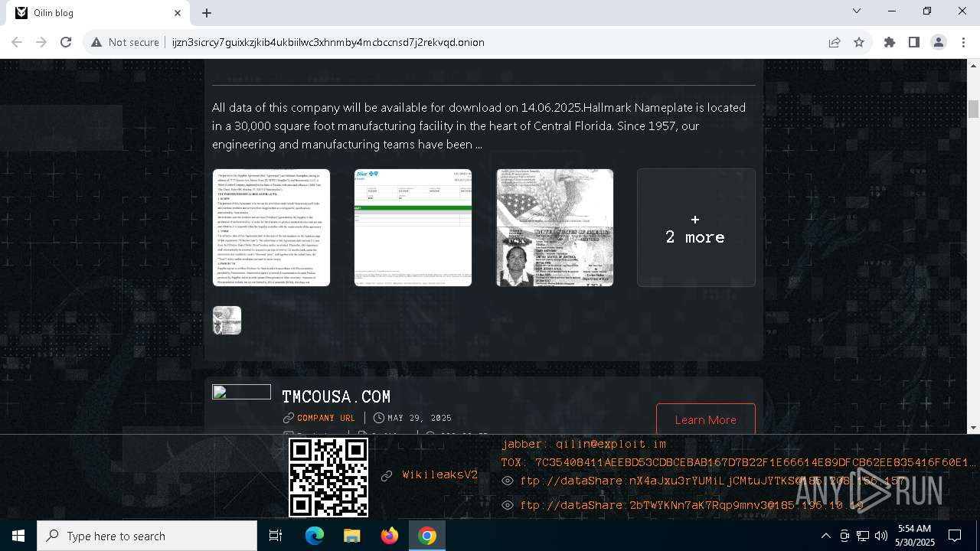Click the Hallmark Nameplate description text
The image size is (980, 551).
click(479, 126)
